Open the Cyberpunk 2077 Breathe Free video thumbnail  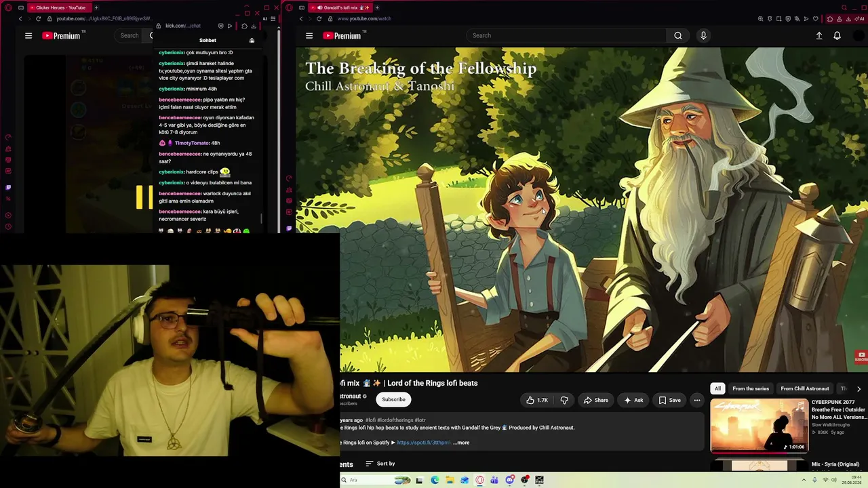[759, 425]
